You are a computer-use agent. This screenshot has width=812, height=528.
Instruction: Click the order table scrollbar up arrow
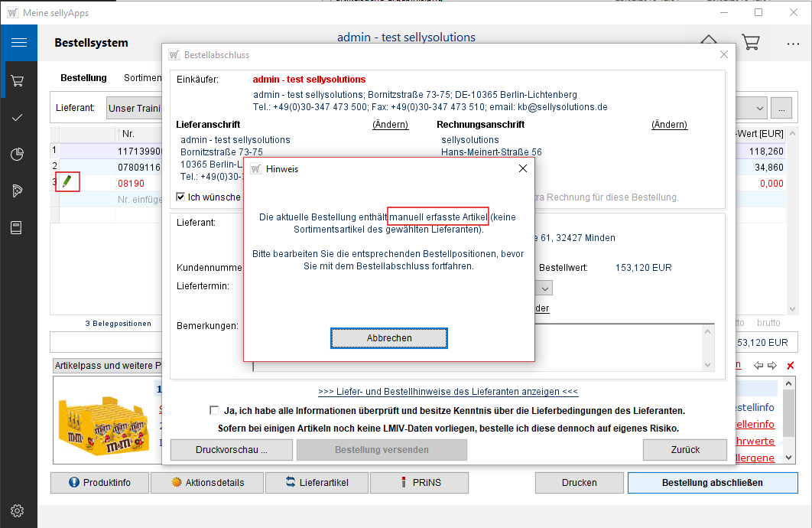pyautogui.click(x=792, y=134)
